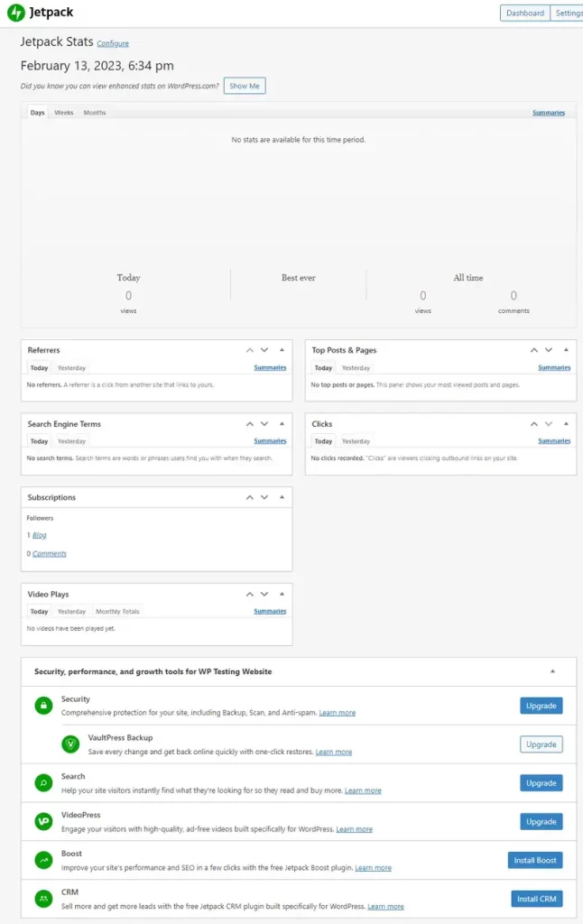Viewport: 583px width, 924px height.
Task: Click the Jetpack logo icon
Action: pos(16,13)
